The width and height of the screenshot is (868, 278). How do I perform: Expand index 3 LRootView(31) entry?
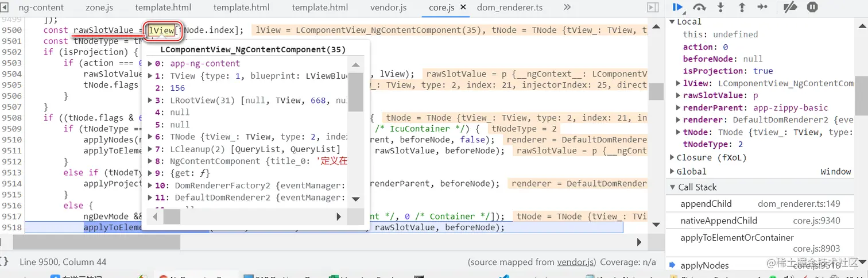(x=150, y=101)
